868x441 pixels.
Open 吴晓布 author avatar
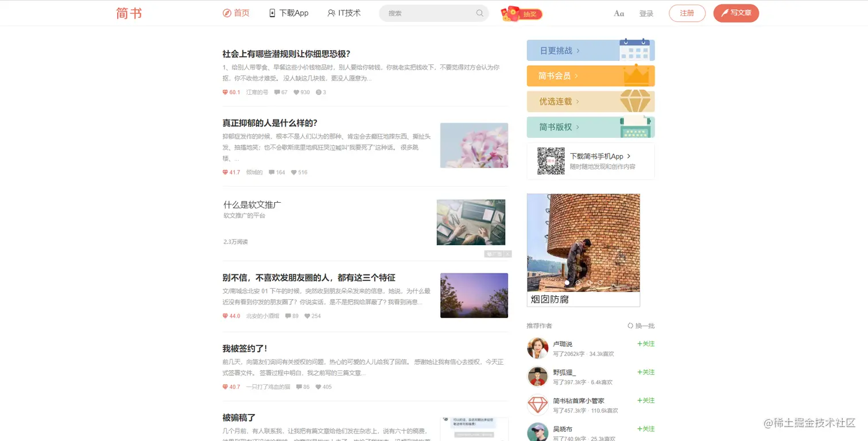pyautogui.click(x=538, y=432)
